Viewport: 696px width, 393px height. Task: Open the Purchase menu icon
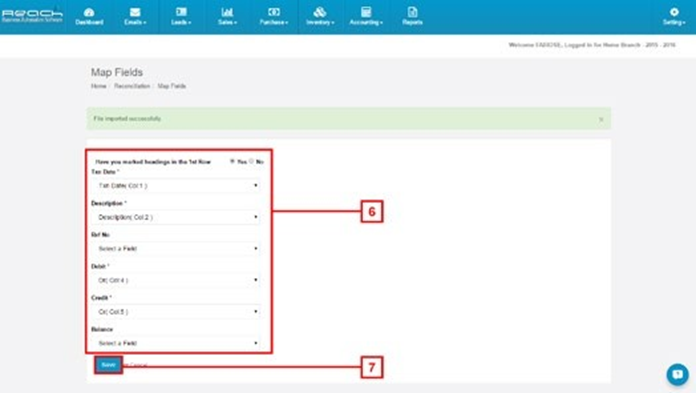tap(274, 12)
